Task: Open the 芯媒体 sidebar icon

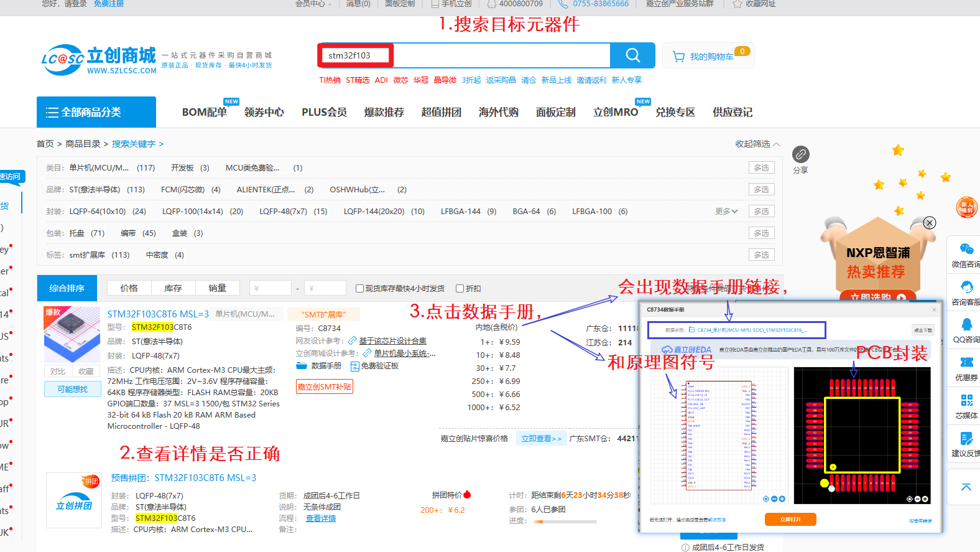Action: pyautogui.click(x=966, y=400)
